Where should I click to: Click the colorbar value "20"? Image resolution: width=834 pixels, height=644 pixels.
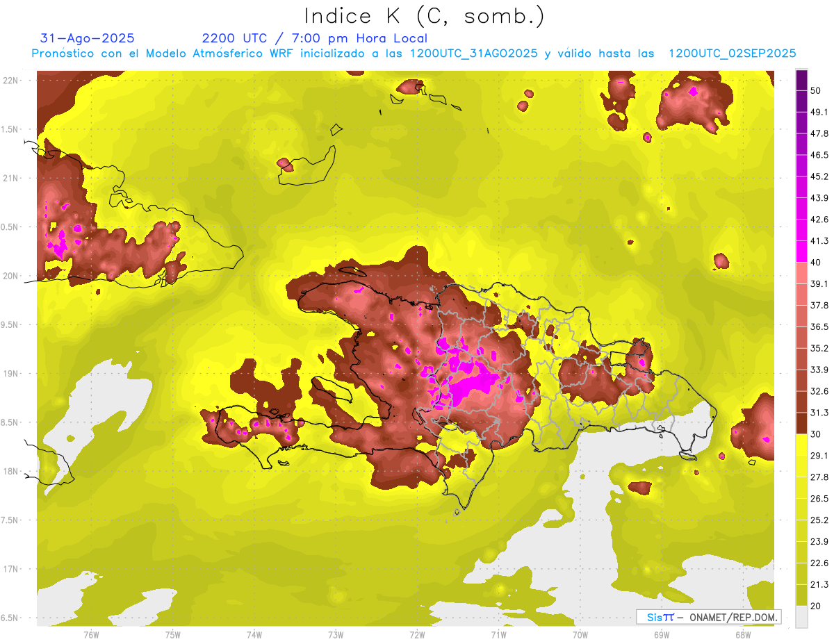tap(817, 606)
